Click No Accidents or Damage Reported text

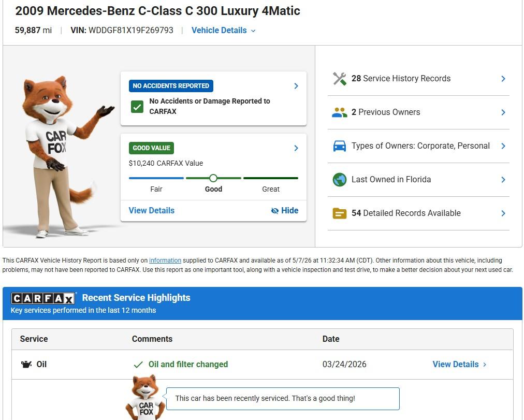click(x=210, y=106)
